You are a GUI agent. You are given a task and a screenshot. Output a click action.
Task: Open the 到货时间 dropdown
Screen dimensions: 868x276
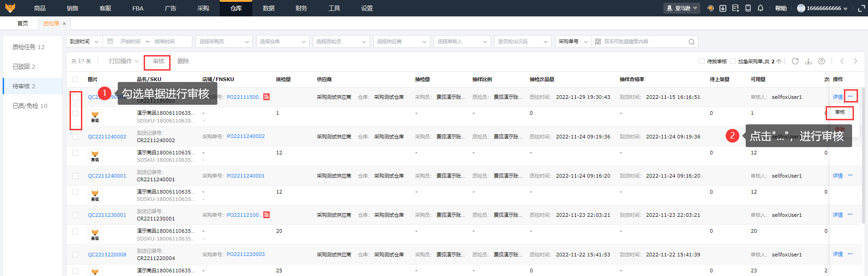pos(84,41)
